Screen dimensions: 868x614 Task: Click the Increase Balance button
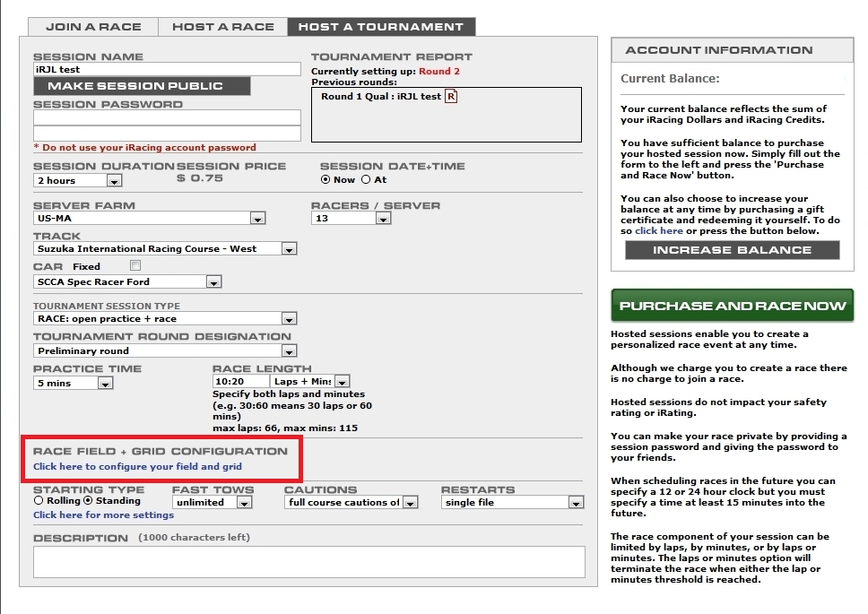click(x=733, y=250)
